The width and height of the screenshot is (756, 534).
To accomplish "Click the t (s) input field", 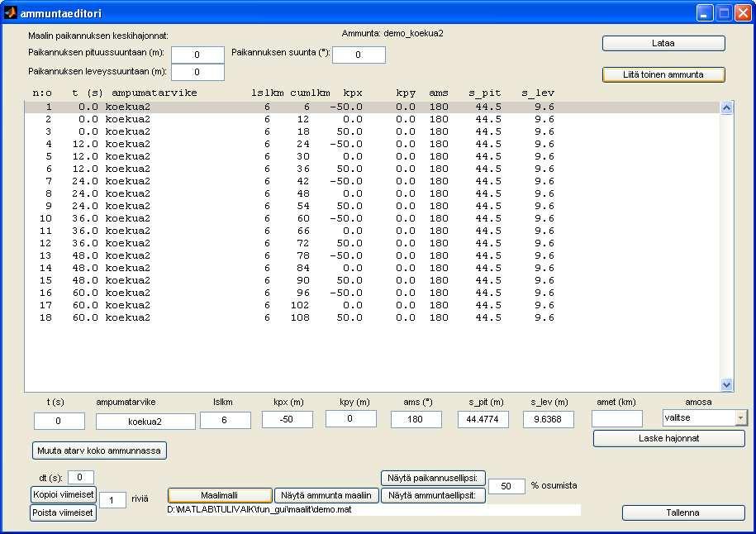I will [59, 421].
